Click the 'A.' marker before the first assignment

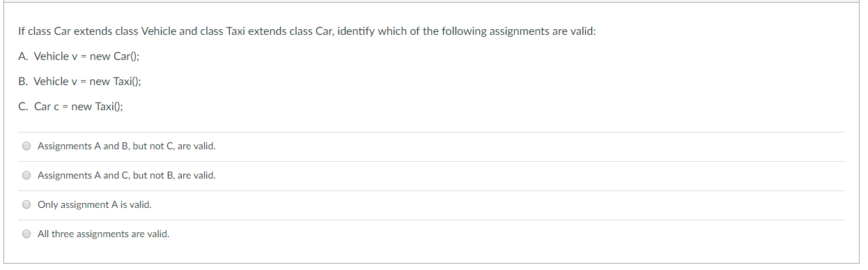coord(24,57)
